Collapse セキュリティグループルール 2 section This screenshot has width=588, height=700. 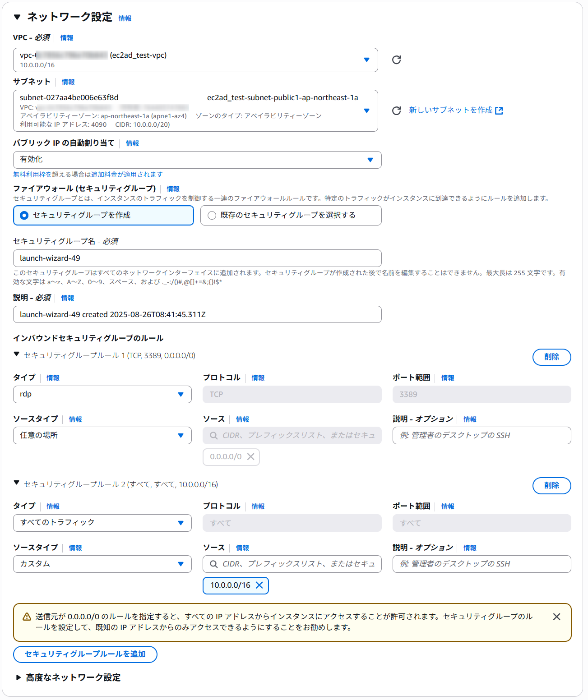point(17,483)
